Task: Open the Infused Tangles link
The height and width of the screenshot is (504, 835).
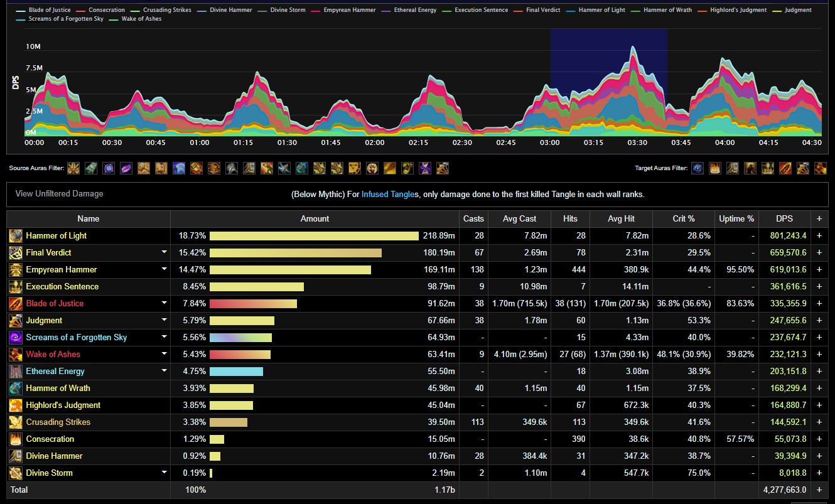Action: click(389, 195)
